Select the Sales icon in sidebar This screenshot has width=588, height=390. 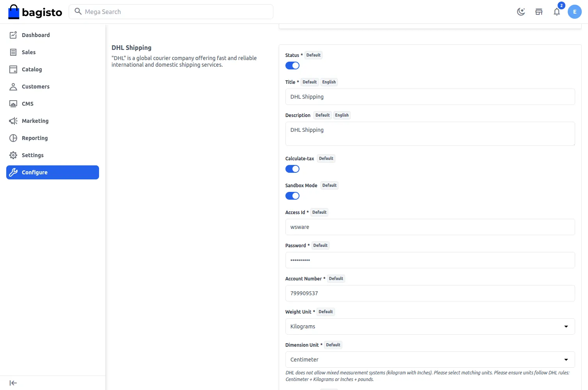(x=13, y=52)
